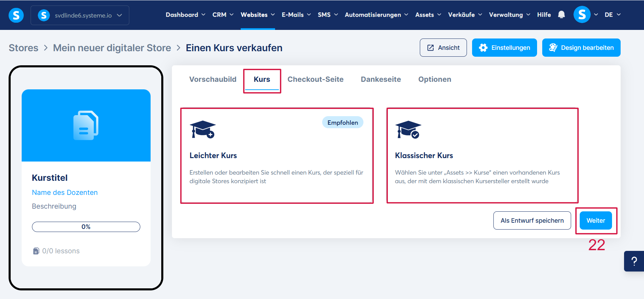Go to Stores breadcrumb
Viewport: 644px width, 299px height.
23,48
